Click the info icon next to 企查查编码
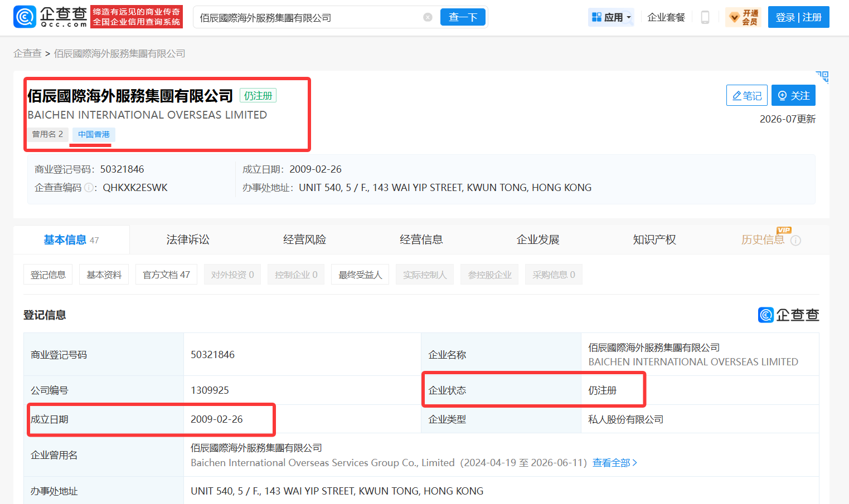849x504 pixels. pyautogui.click(x=89, y=188)
